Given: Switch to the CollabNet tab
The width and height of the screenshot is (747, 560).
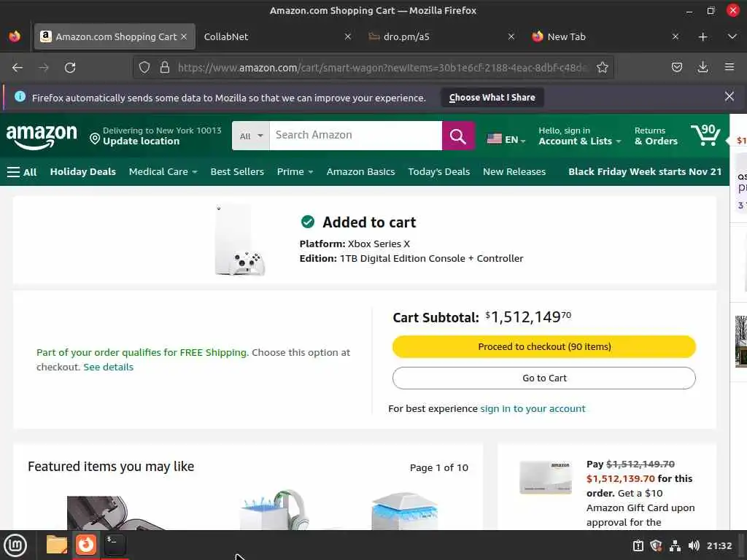Looking at the screenshot, I should 278,36.
